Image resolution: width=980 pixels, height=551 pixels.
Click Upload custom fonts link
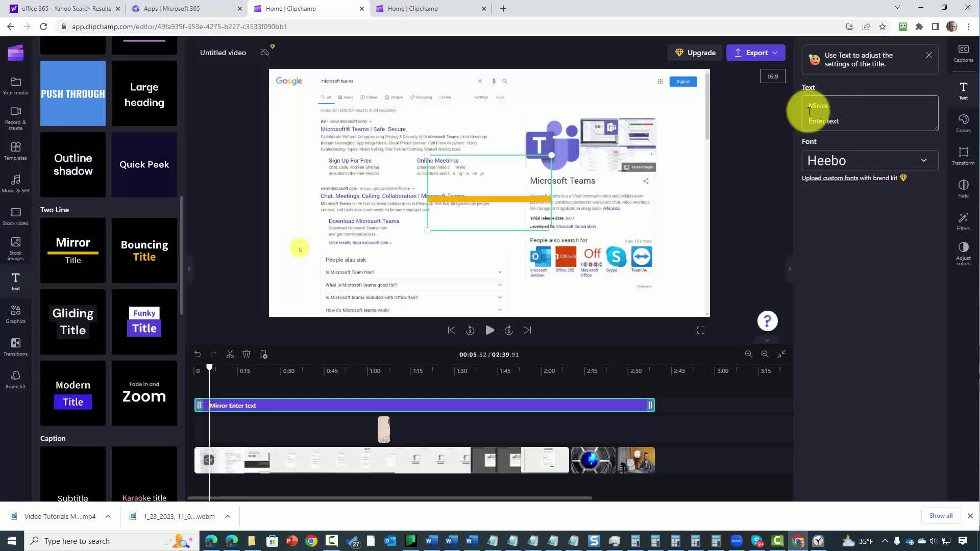point(829,178)
